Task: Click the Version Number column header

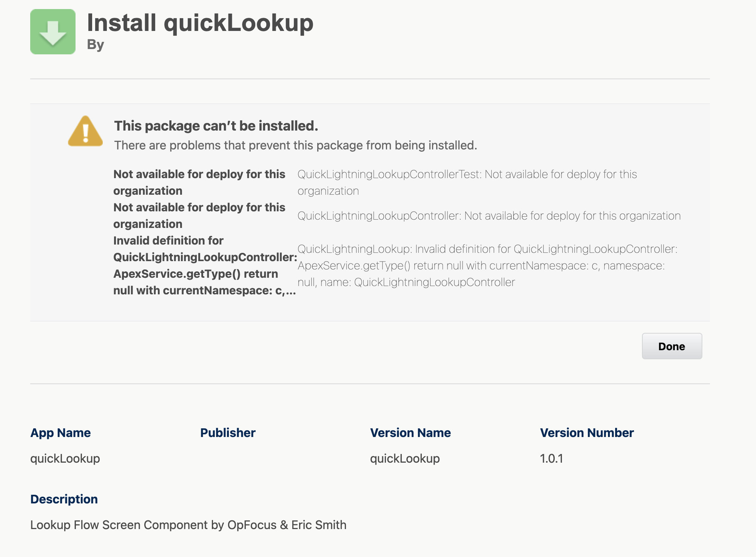Action: click(x=587, y=433)
